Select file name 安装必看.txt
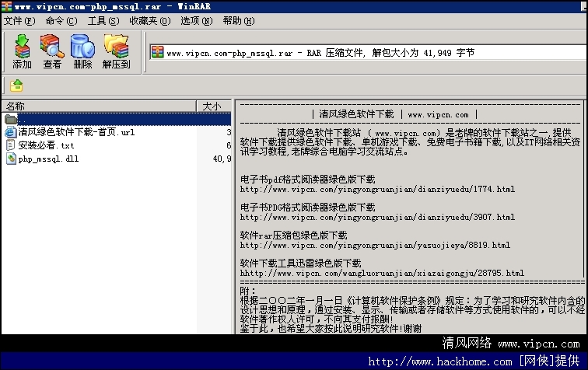 coord(46,145)
